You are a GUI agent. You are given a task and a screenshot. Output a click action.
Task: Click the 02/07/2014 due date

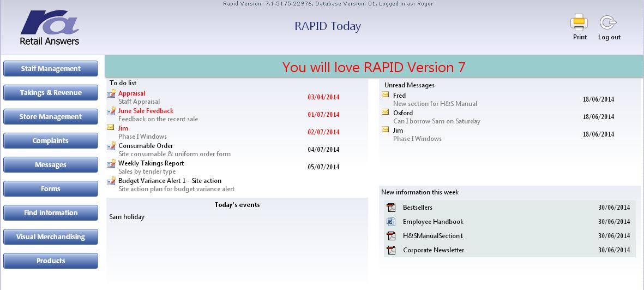(x=324, y=133)
